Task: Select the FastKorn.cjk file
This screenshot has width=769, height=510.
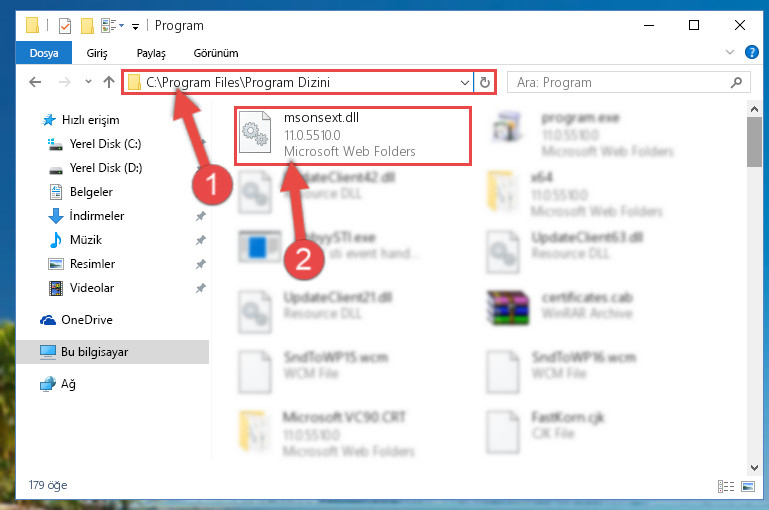Action: [545, 432]
